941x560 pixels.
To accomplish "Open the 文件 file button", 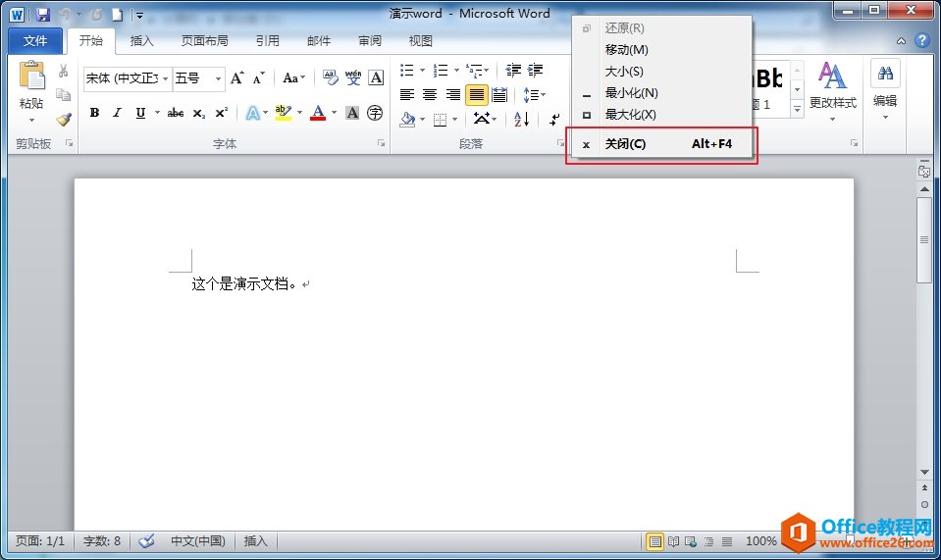I will tap(35, 41).
